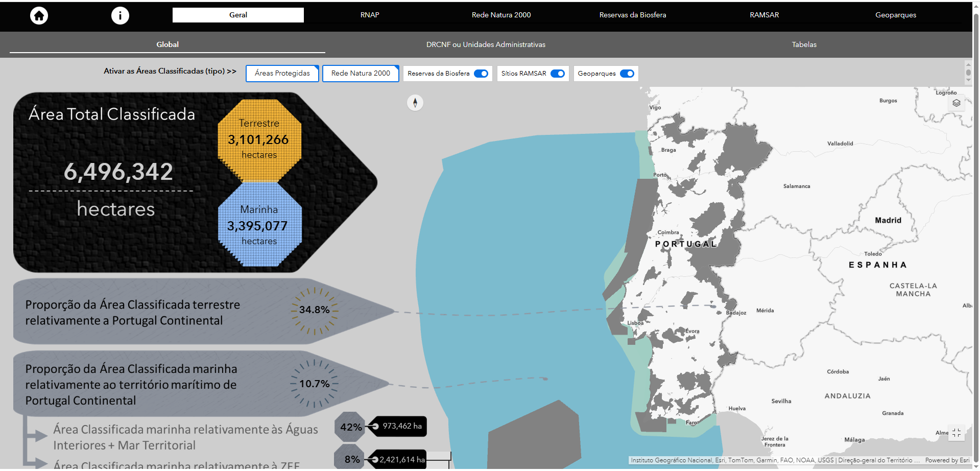Image resolution: width=980 pixels, height=471 pixels.
Task: Click the small panel scroll up arrow
Action: tap(968, 65)
